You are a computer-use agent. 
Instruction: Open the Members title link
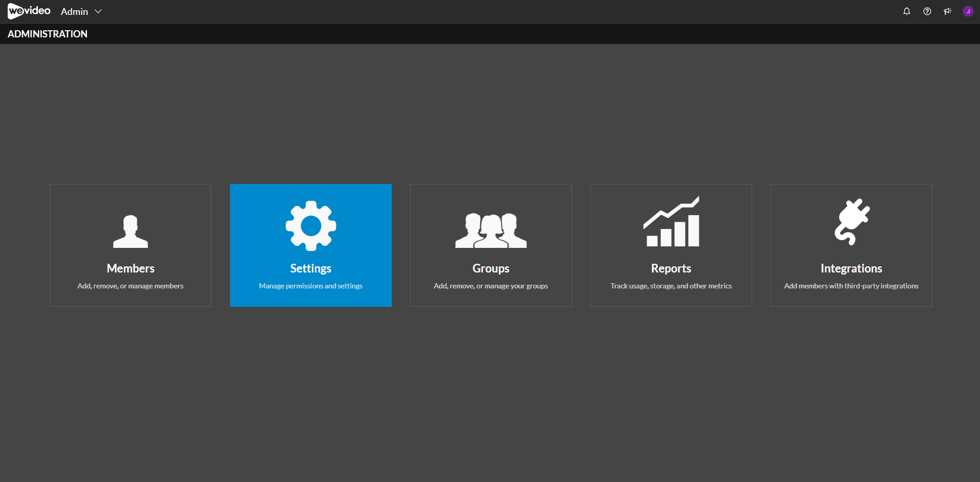coord(131,268)
